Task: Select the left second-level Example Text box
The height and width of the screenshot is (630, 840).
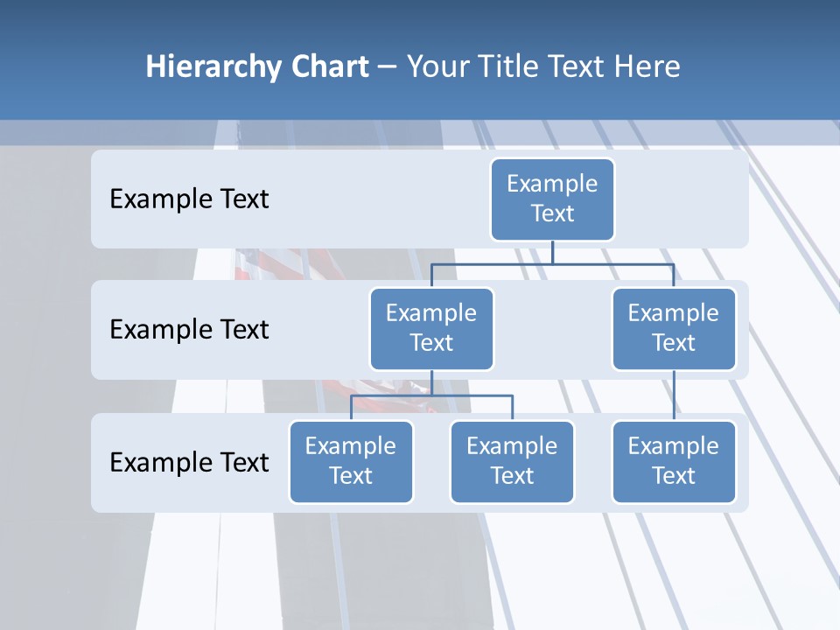Action: (431, 328)
